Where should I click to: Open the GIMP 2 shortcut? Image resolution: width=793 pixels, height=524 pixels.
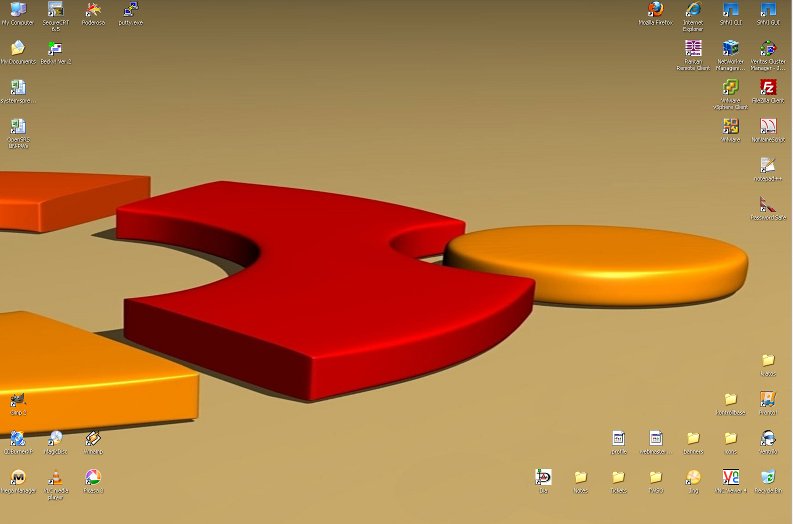(x=17, y=400)
